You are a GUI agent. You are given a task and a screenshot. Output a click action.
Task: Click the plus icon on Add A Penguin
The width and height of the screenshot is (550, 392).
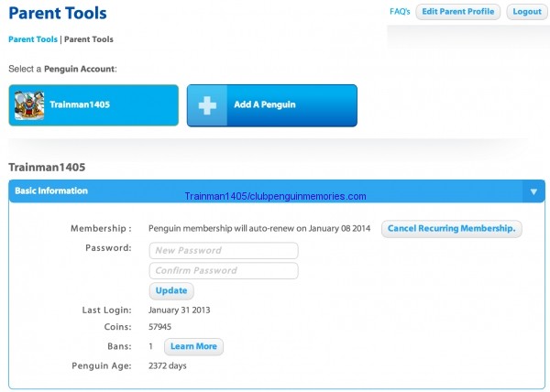208,105
